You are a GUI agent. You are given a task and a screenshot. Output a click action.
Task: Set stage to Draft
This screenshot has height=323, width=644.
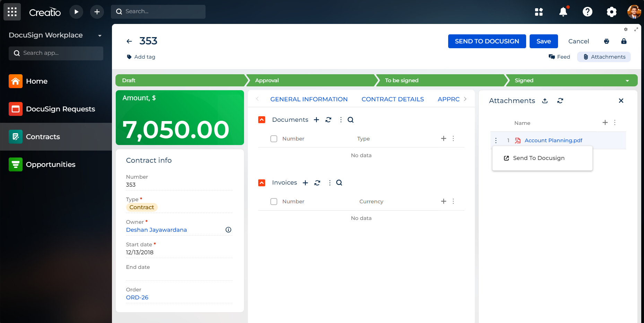coord(181,80)
